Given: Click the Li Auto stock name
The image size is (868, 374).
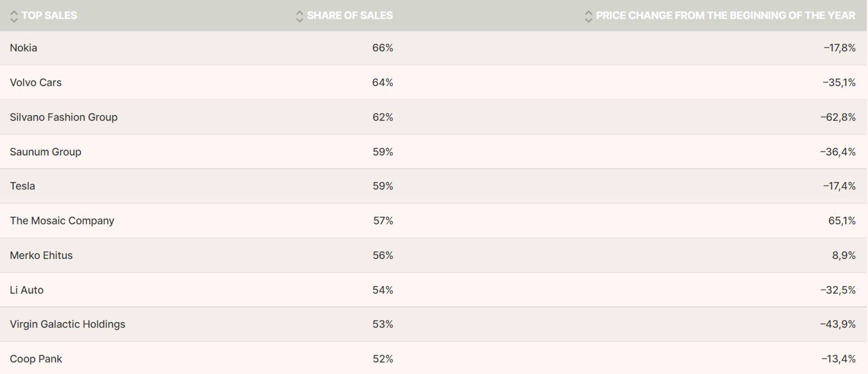Looking at the screenshot, I should [x=27, y=290].
